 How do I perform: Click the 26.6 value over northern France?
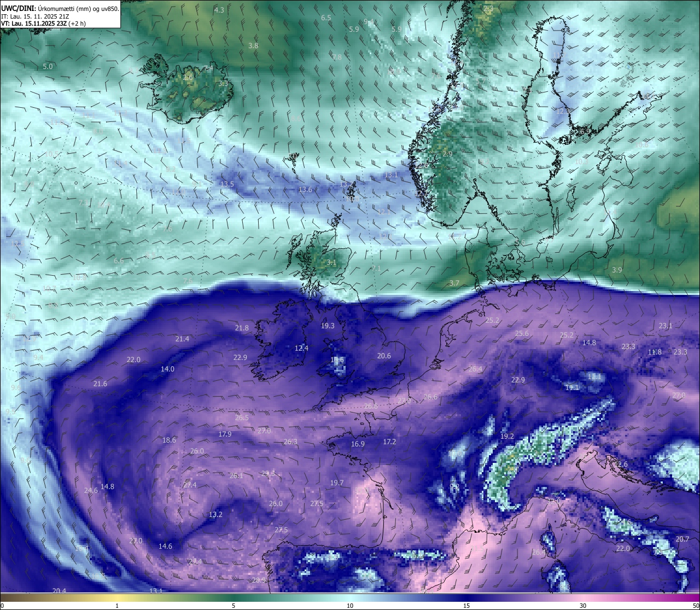(430, 397)
